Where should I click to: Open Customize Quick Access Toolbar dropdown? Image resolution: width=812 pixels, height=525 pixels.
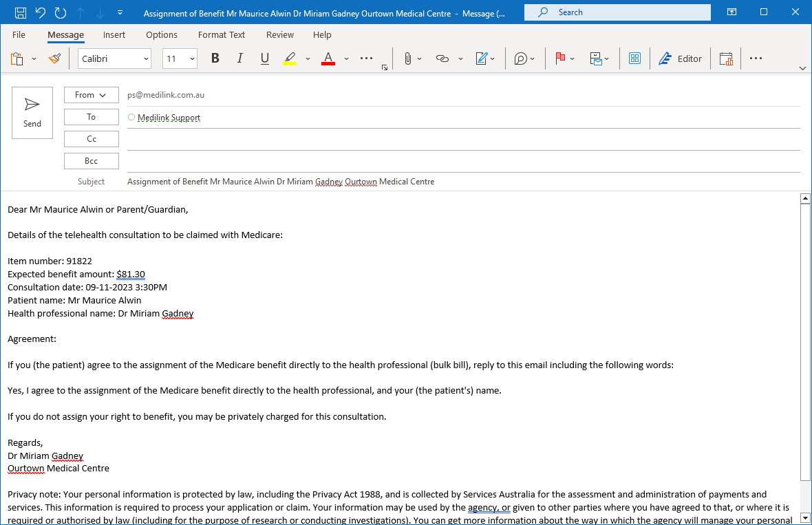(120, 12)
